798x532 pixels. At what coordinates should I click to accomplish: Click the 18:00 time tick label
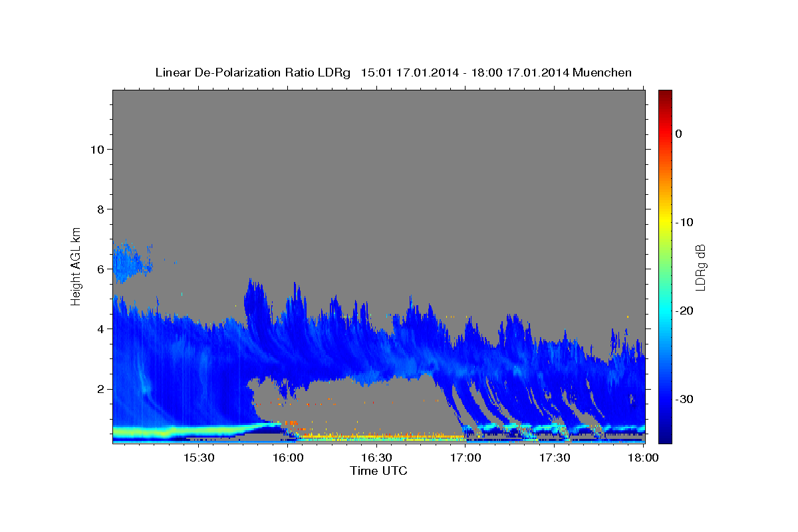coord(643,458)
